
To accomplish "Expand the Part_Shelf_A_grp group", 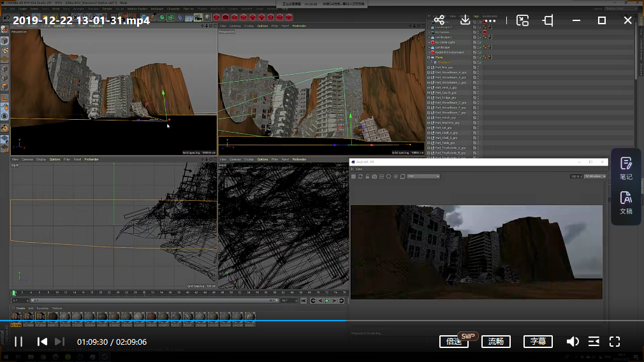I will [428, 133].
